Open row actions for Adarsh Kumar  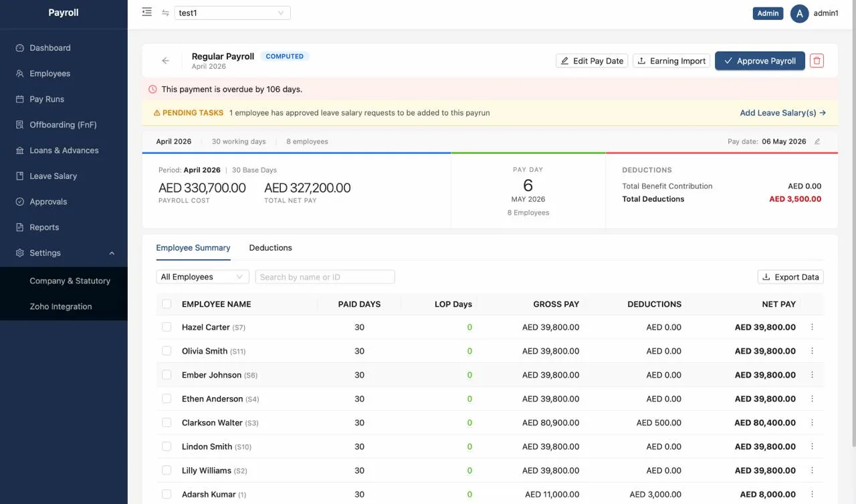[813, 495]
